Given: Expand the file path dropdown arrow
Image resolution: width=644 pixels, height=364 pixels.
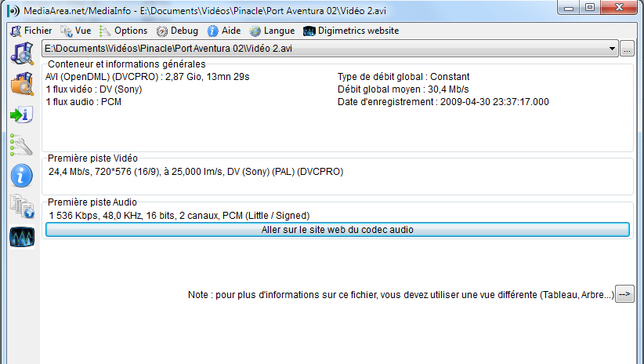Looking at the screenshot, I should (x=612, y=49).
